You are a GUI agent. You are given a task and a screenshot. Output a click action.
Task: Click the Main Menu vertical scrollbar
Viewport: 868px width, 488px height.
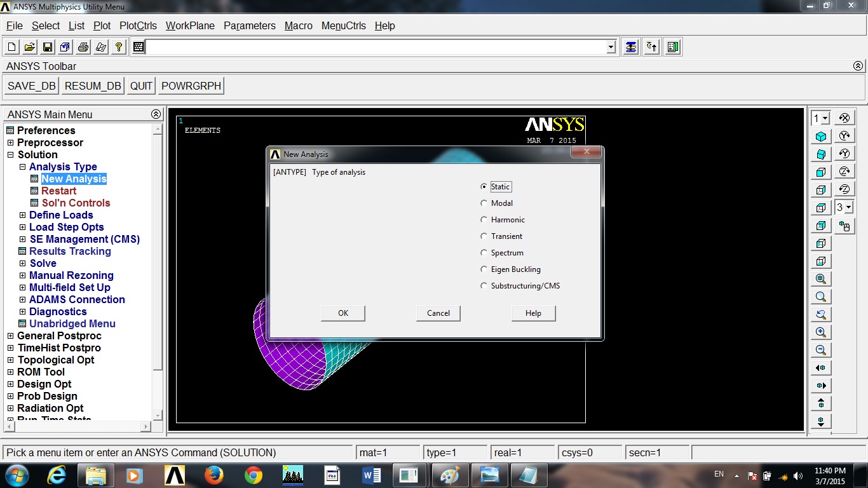coord(158,272)
